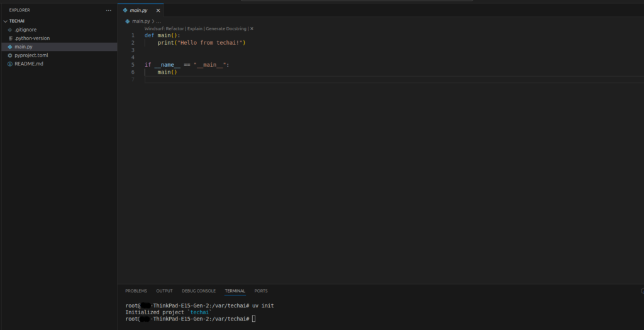Click the Python icon beside main.py in Explorer
The image size is (644, 330).
[x=10, y=47]
